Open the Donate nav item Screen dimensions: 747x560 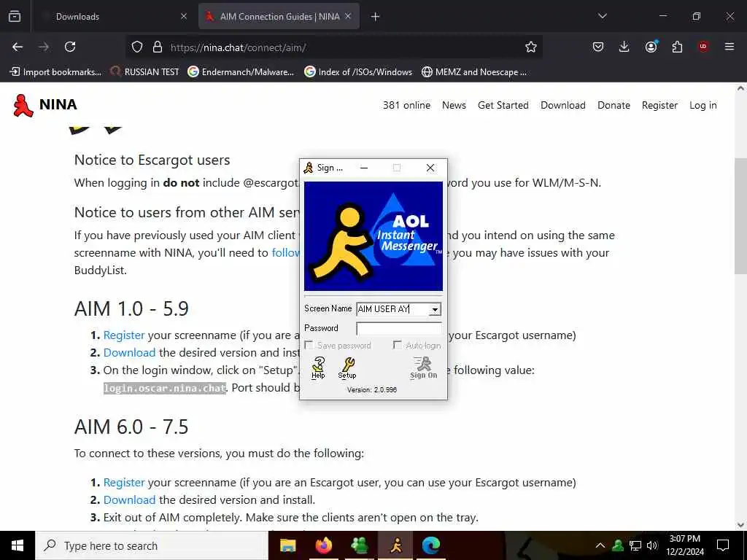tap(614, 105)
